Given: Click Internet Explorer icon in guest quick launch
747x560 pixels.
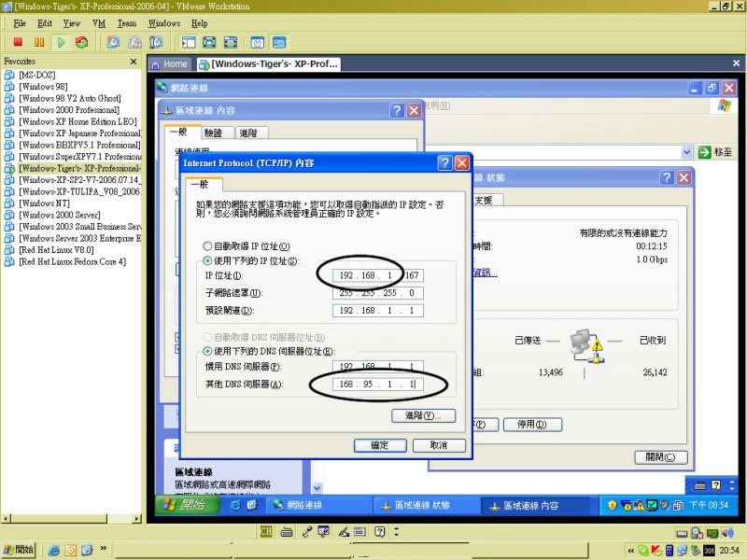Looking at the screenshot, I should pos(235,506).
